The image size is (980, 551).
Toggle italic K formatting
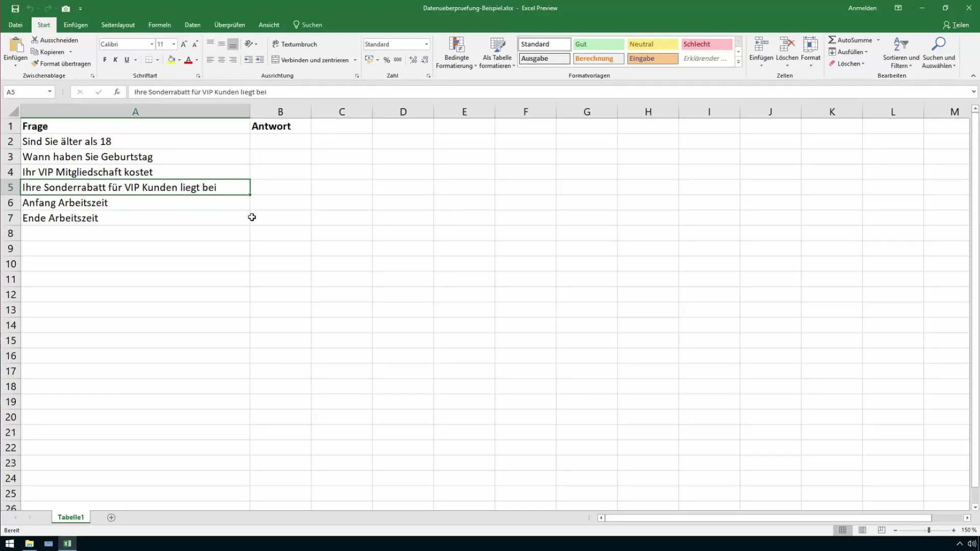point(115,60)
